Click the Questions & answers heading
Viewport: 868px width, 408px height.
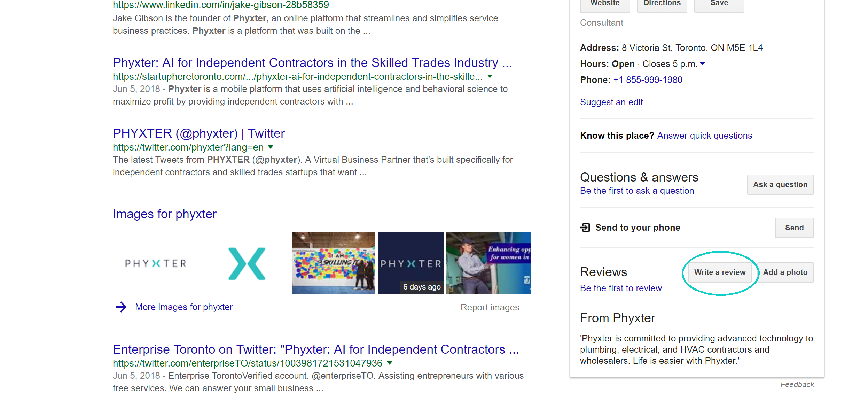click(x=639, y=177)
